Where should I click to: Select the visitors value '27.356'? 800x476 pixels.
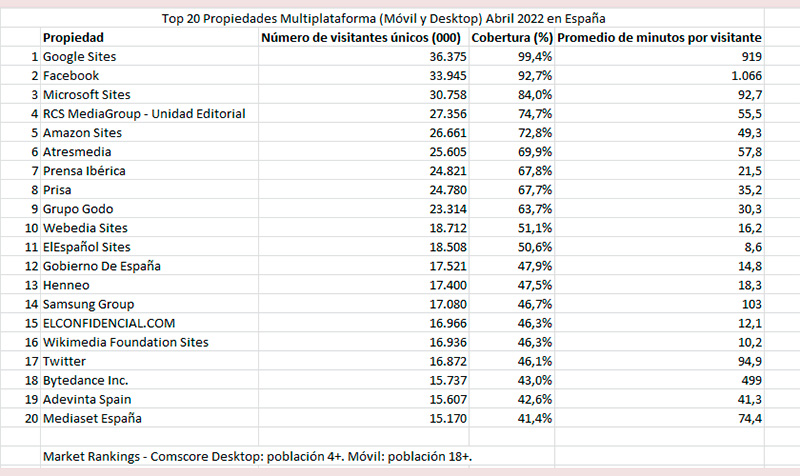pos(447,114)
